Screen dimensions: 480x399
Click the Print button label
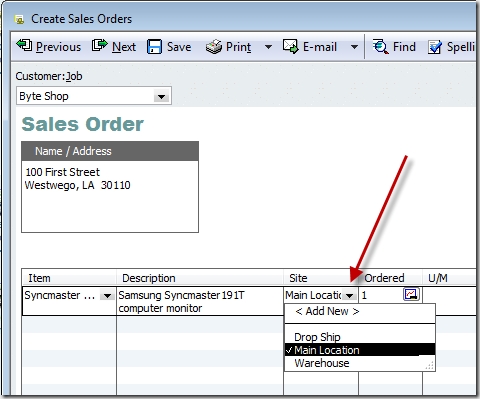click(x=238, y=47)
